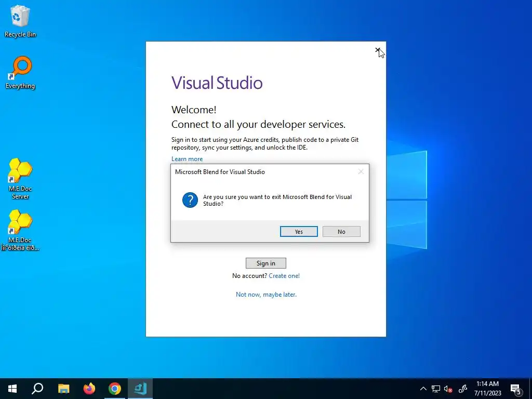
Task: Open the notification center icon
Action: pos(516,389)
